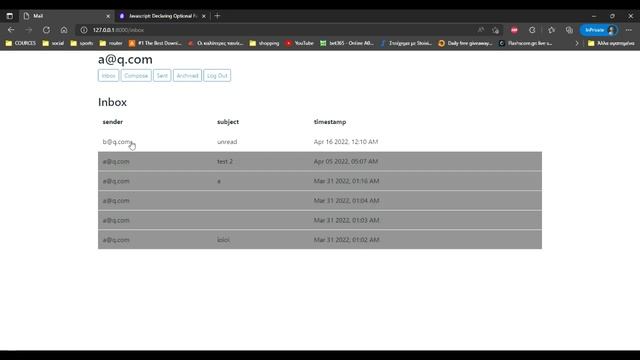Click the InPrivate profile button

[x=599, y=30]
